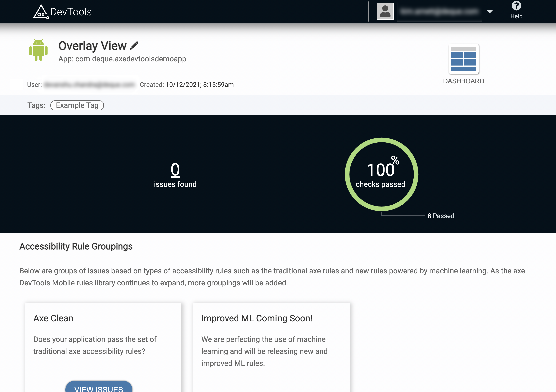Click the 100% checks passed ring
The width and height of the screenshot is (556, 392).
tap(381, 174)
